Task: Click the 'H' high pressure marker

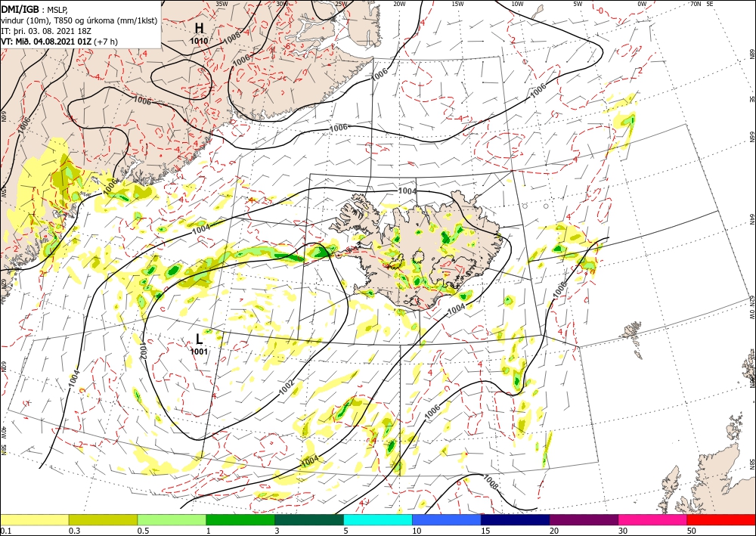Action: click(x=199, y=28)
